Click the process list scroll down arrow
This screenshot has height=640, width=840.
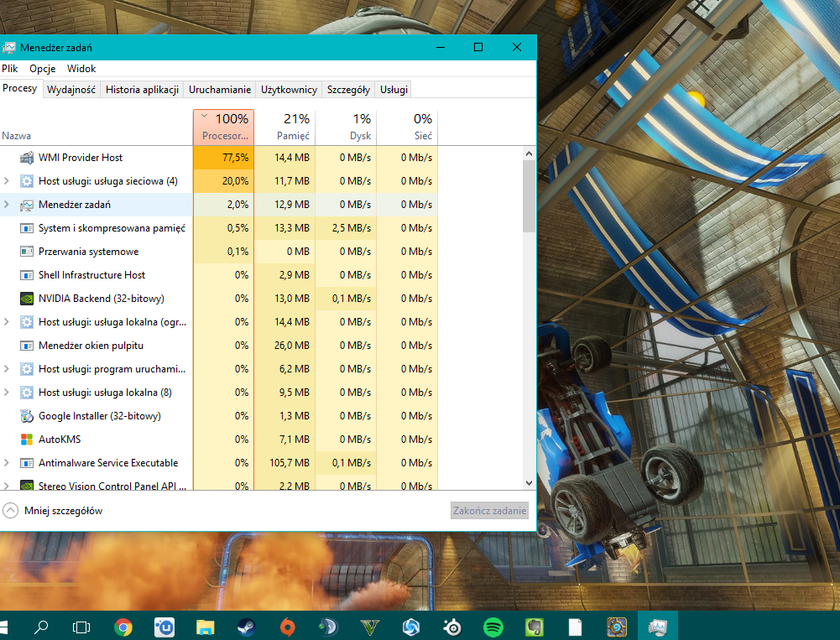[529, 482]
